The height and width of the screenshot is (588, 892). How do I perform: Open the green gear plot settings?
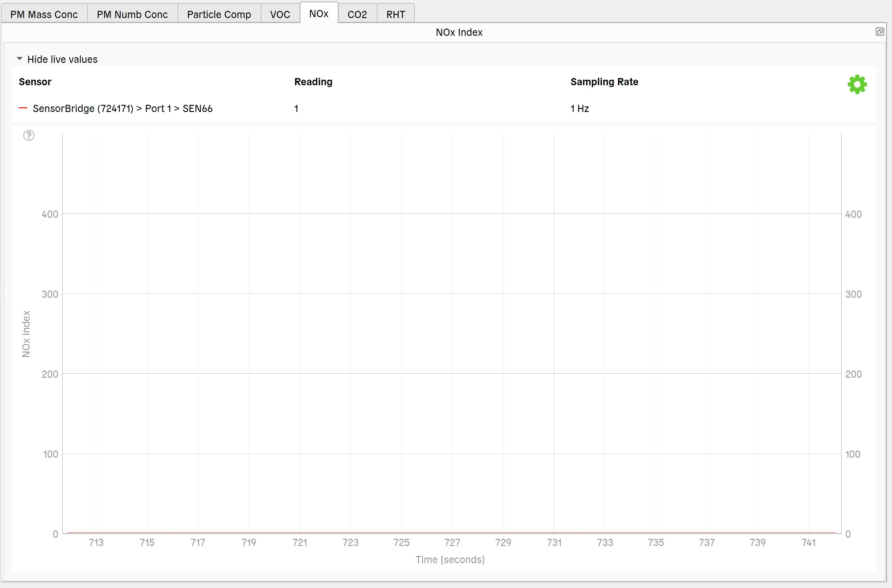(857, 84)
